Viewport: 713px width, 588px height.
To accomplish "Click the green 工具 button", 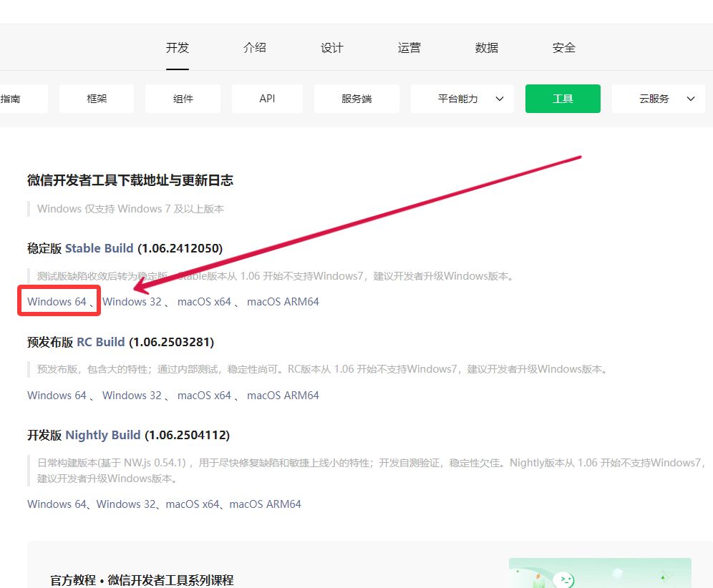I will tap(563, 98).
